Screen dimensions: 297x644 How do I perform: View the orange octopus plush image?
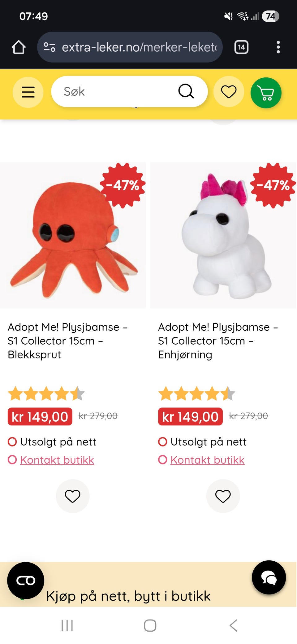pyautogui.click(x=73, y=235)
